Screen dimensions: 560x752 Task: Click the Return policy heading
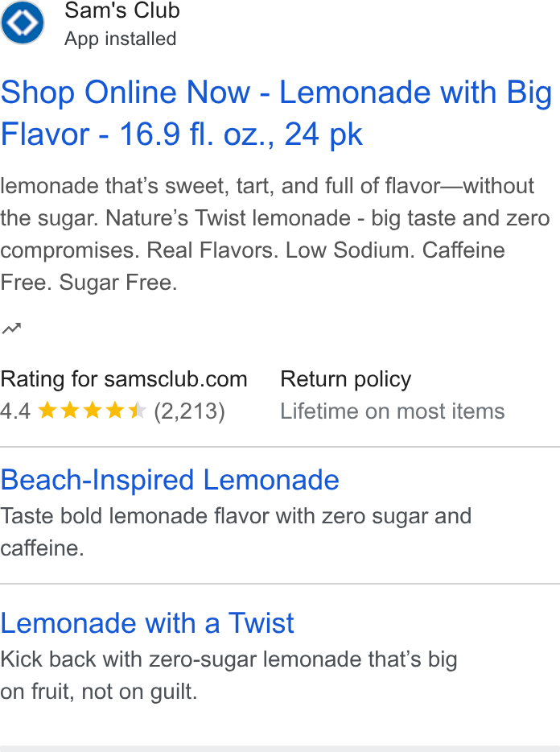(346, 379)
